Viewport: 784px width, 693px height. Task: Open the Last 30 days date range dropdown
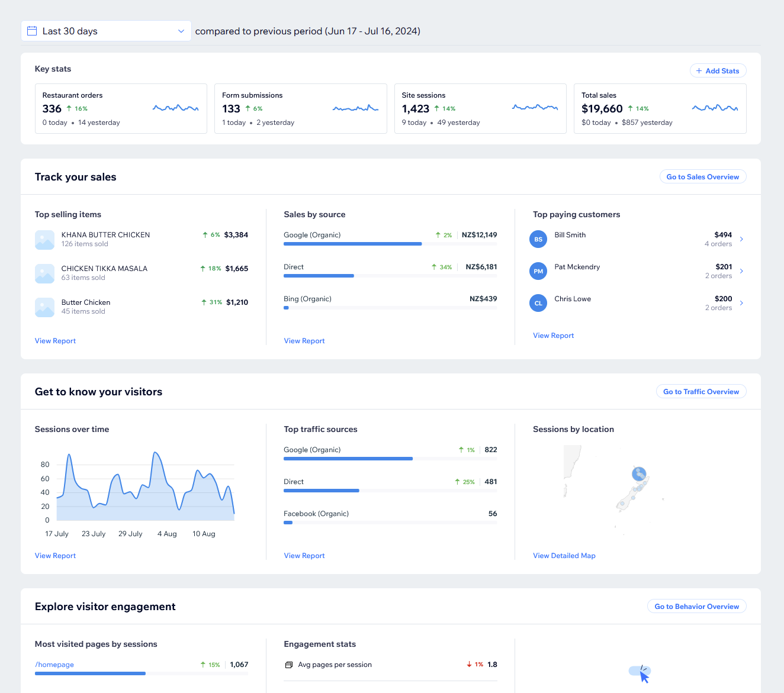(x=106, y=31)
